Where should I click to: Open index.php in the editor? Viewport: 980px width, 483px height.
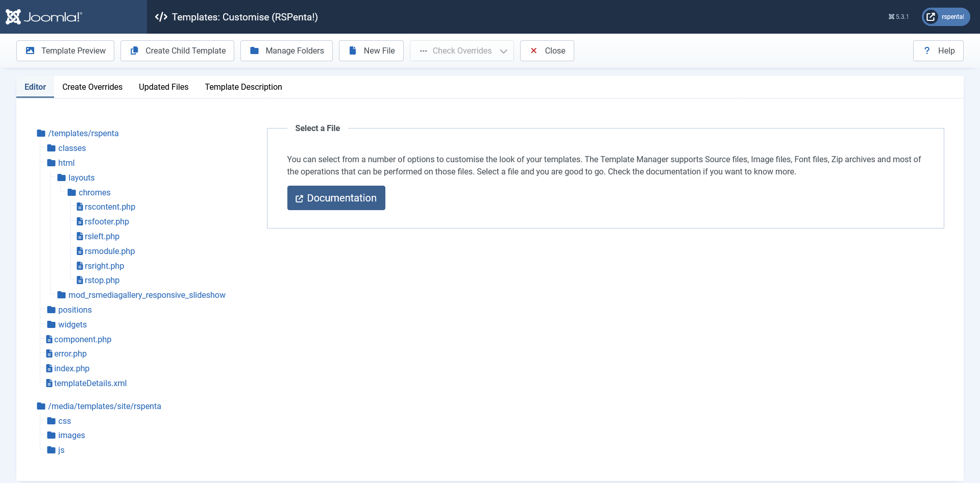pos(71,368)
